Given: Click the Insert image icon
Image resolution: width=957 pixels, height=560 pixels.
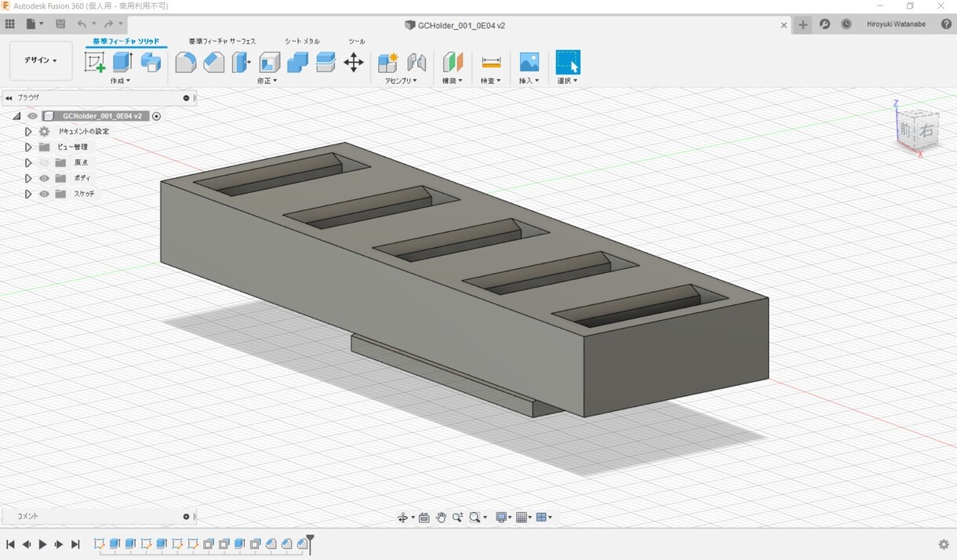Looking at the screenshot, I should pos(529,62).
